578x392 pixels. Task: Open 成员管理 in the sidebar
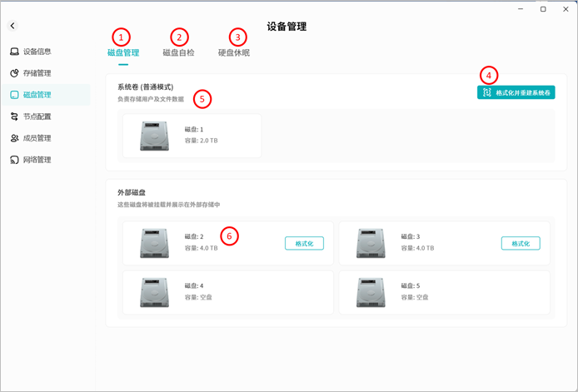36,138
